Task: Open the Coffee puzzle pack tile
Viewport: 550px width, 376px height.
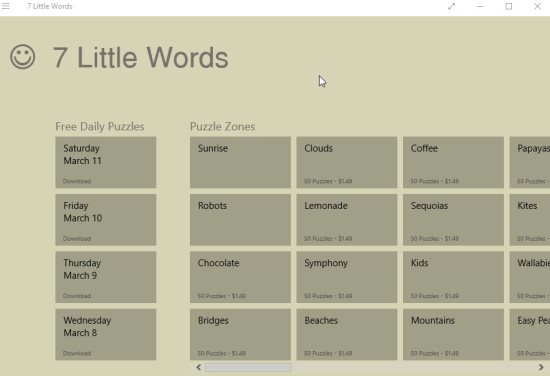Action: click(454, 162)
